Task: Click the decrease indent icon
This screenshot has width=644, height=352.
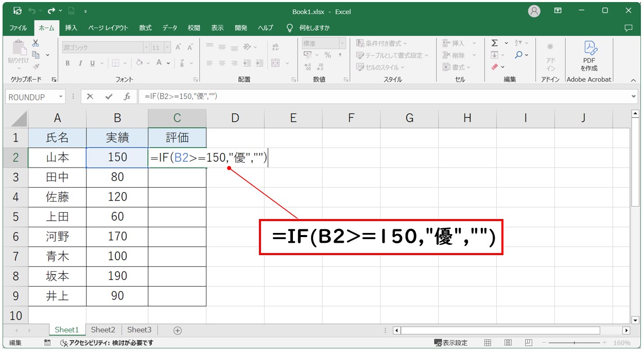Action: (247, 63)
